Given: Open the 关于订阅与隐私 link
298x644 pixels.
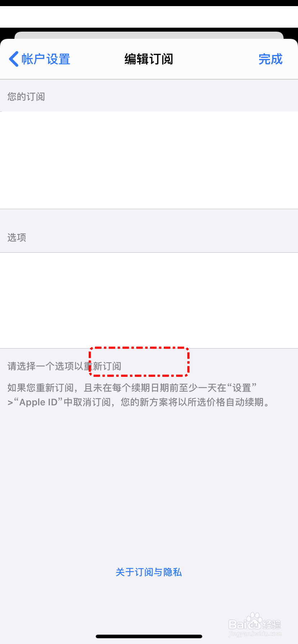Looking at the screenshot, I should (149, 572).
